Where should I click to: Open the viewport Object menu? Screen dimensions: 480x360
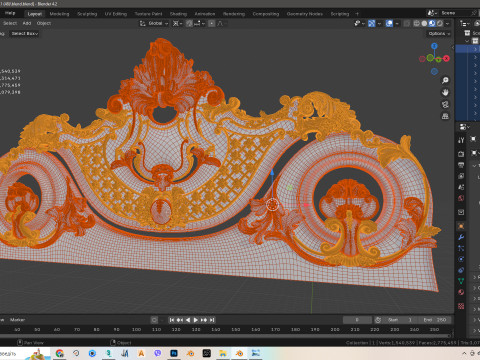[x=44, y=23]
